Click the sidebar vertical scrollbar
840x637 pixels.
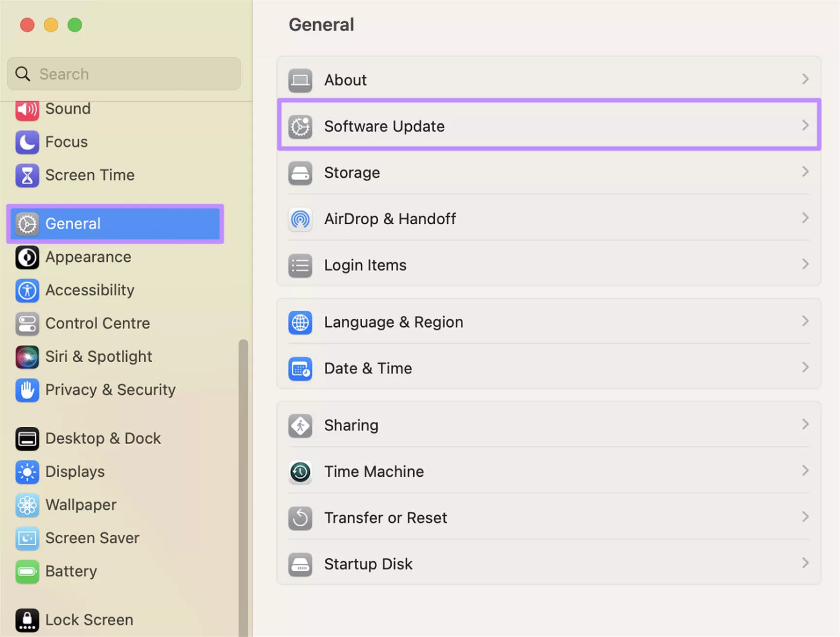point(243,488)
